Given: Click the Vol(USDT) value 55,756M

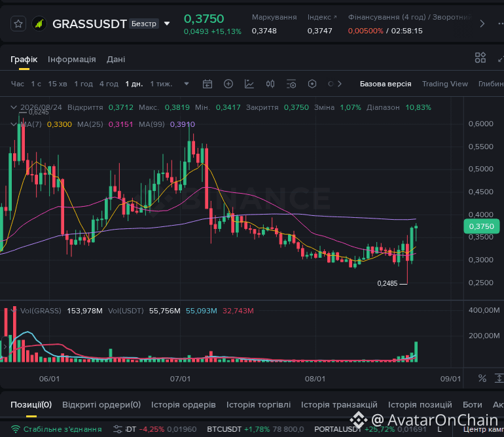Looking at the screenshot, I should (x=164, y=311).
